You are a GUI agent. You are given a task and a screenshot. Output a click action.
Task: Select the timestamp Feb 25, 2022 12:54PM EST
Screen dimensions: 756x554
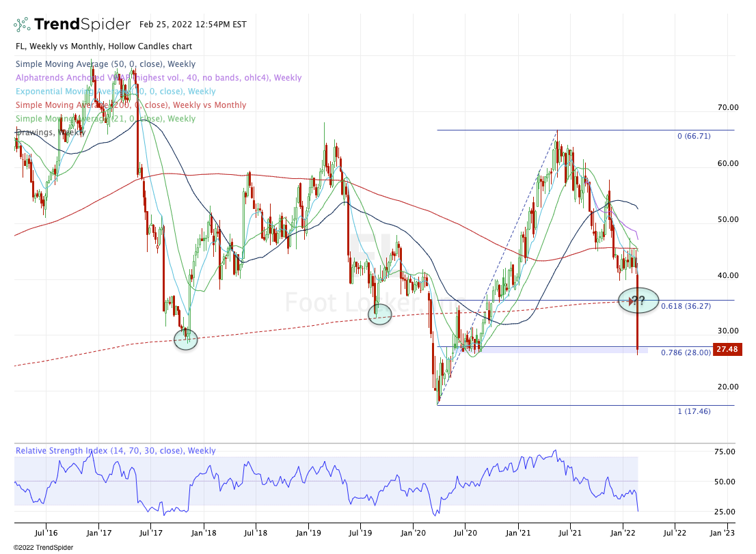click(193, 25)
